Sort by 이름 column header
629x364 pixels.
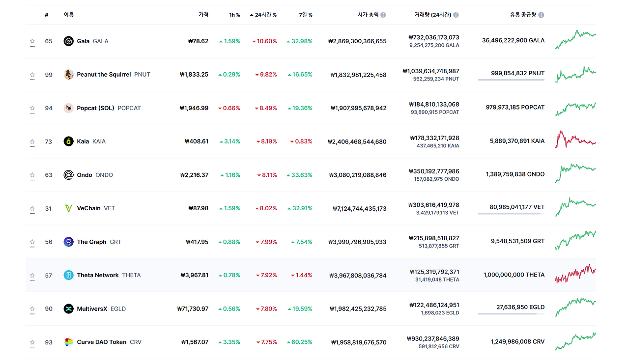[x=68, y=15]
